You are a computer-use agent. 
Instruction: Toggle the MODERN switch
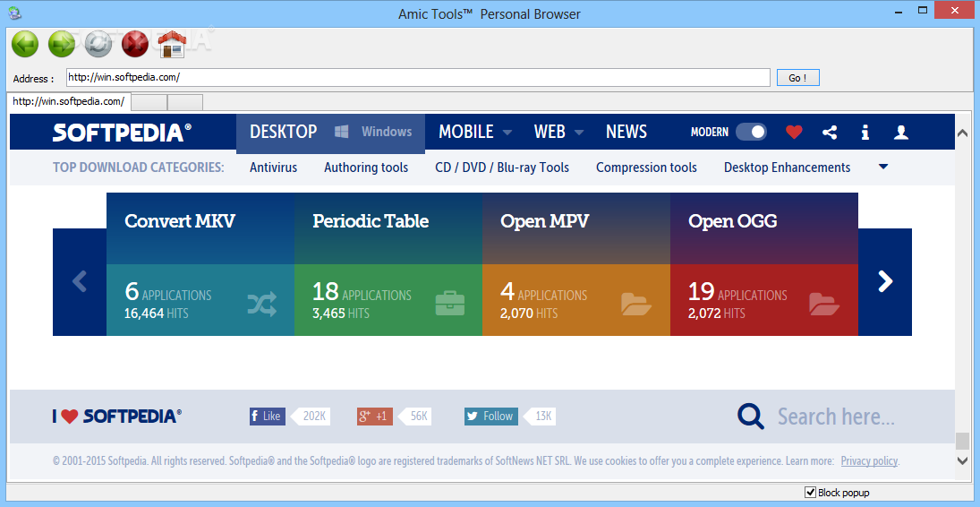click(x=751, y=132)
